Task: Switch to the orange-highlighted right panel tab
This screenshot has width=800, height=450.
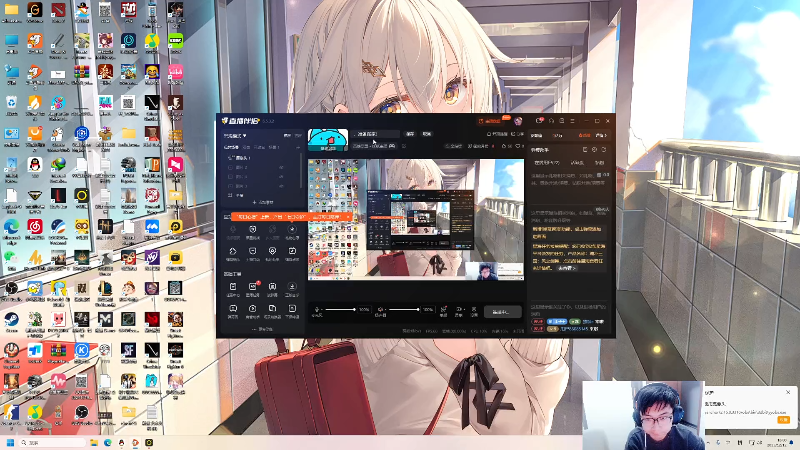Action: click(x=584, y=136)
